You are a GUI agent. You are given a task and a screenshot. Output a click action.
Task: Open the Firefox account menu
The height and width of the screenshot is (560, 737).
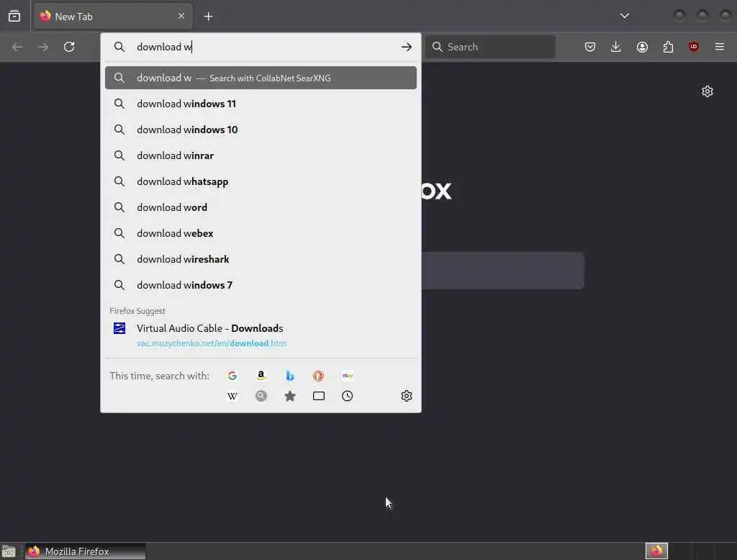click(x=642, y=47)
